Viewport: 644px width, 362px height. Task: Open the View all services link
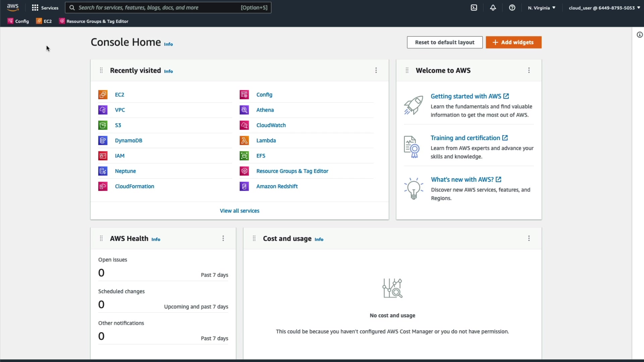[239, 211]
